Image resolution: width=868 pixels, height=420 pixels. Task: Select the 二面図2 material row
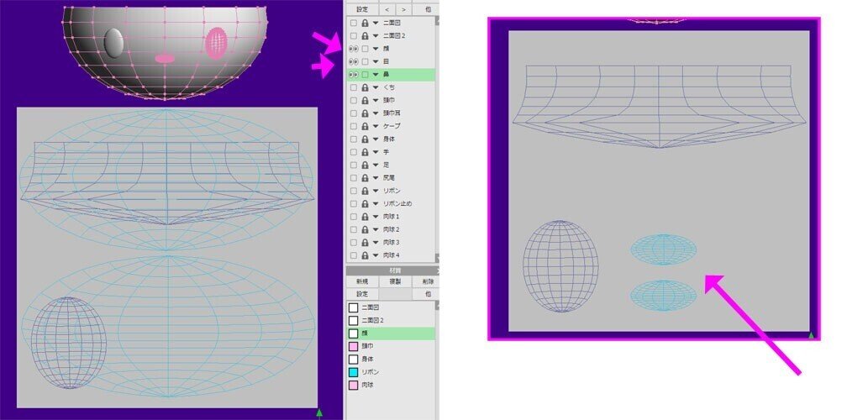[x=391, y=320]
